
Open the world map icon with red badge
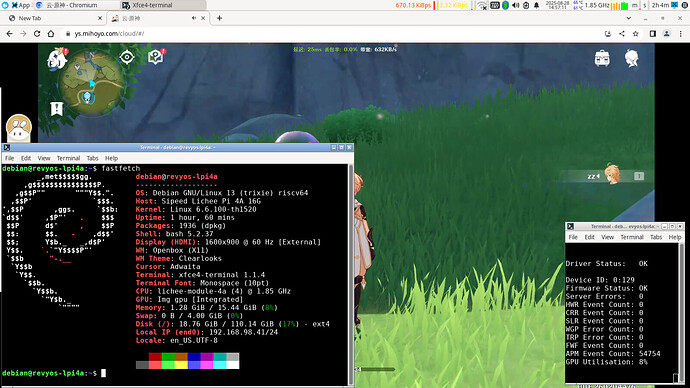(x=156, y=57)
